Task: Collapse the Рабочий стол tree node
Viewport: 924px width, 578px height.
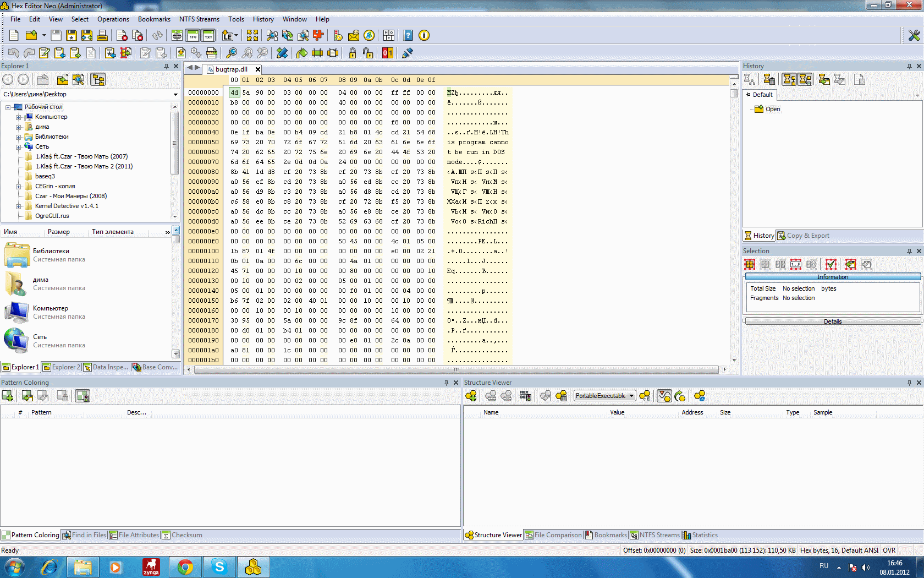Action: pyautogui.click(x=8, y=107)
